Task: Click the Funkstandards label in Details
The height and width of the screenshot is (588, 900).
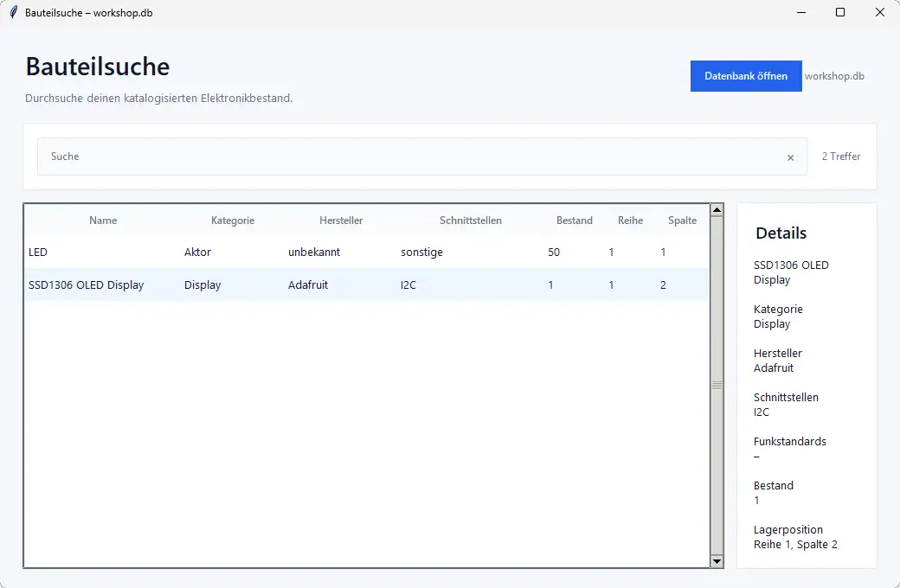Action: coord(790,442)
